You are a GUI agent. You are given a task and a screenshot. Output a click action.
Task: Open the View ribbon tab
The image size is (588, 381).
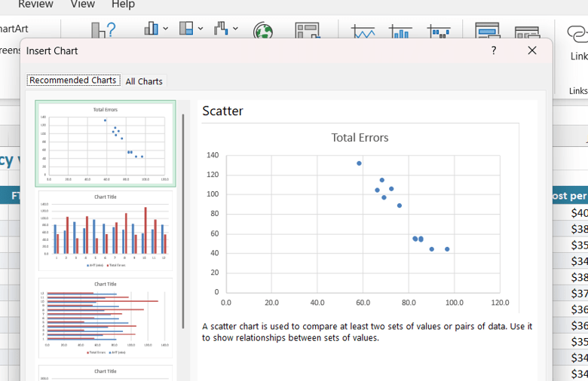coord(82,5)
